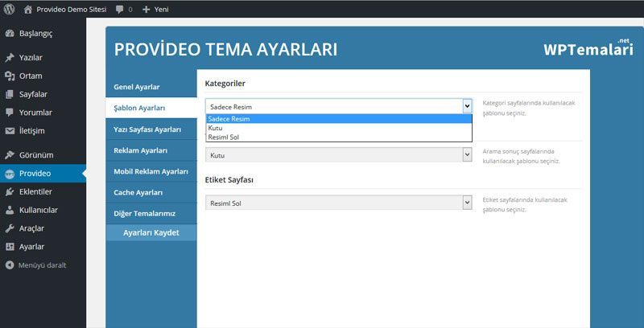Click the Provideo Demo Sitesi link
Screen dimensions: 644x328
pos(71,10)
